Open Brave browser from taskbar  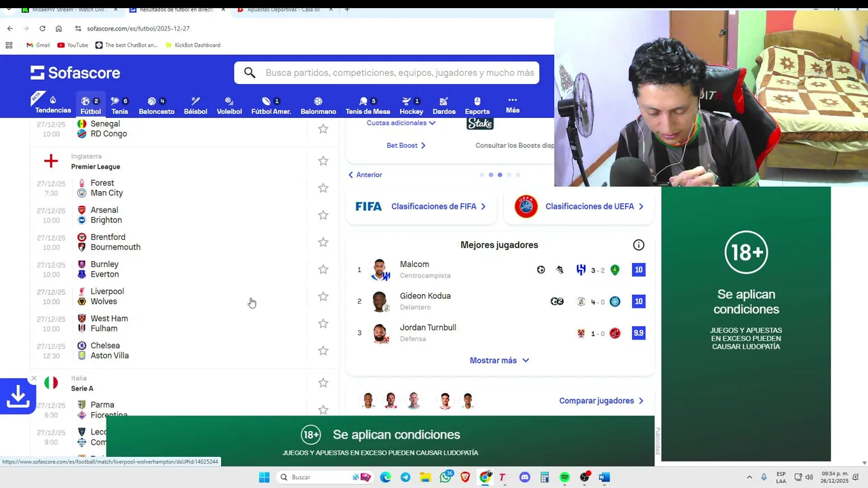coord(465,477)
